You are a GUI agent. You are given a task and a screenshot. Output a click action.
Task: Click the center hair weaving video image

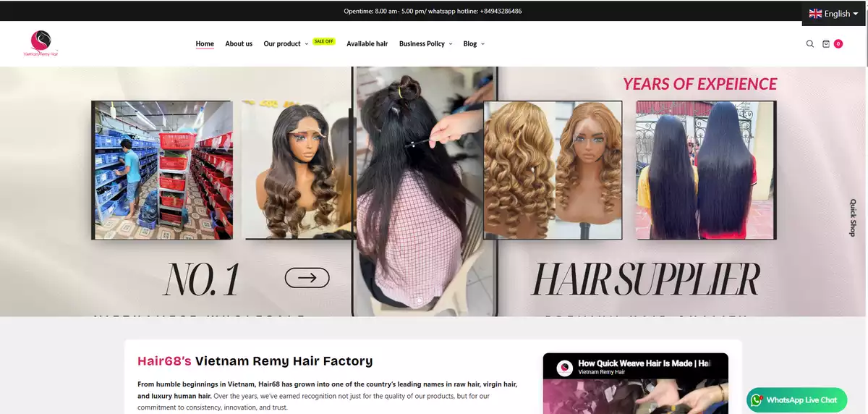coord(425,192)
